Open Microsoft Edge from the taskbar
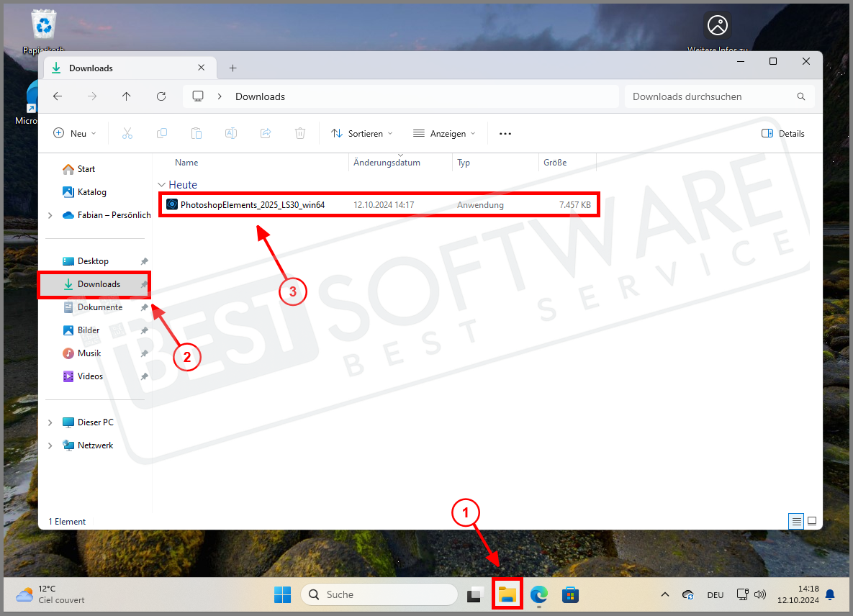Image resolution: width=853 pixels, height=616 pixels. click(539, 594)
